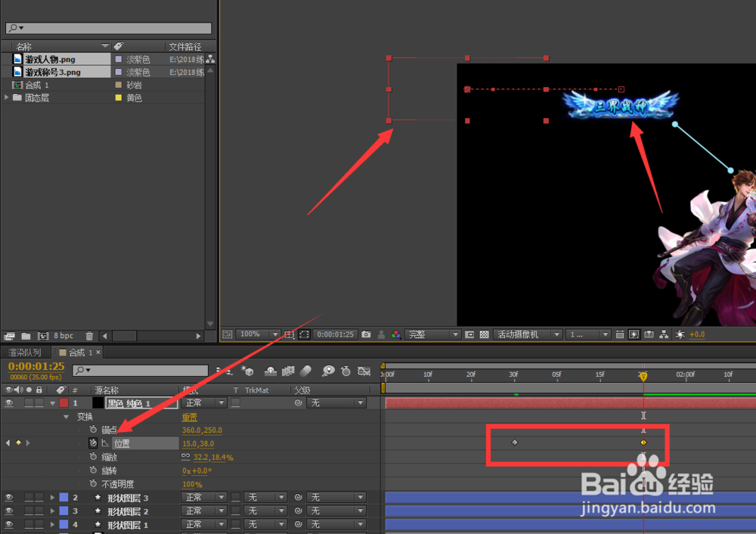Open blend mode dropdown for 黑色 纯色 1
Viewport: 756px width, 534px height.
click(203, 403)
